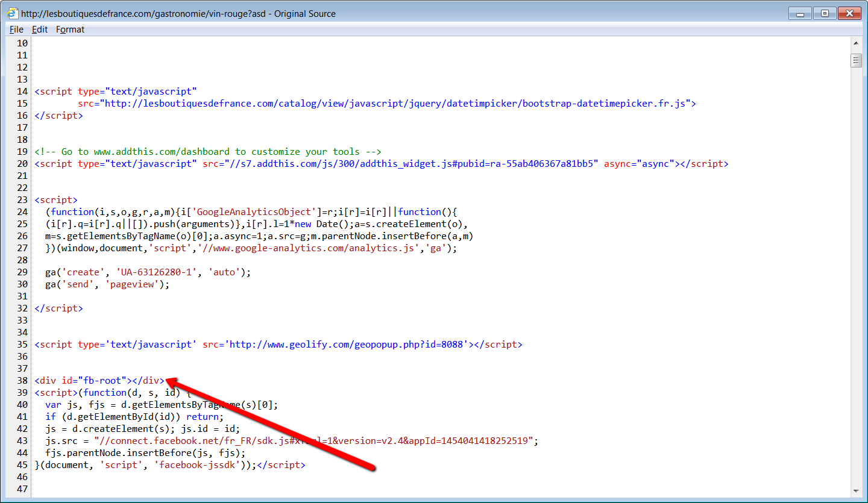Click the d.createElement(s) line
868x503 pixels.
[142, 429]
